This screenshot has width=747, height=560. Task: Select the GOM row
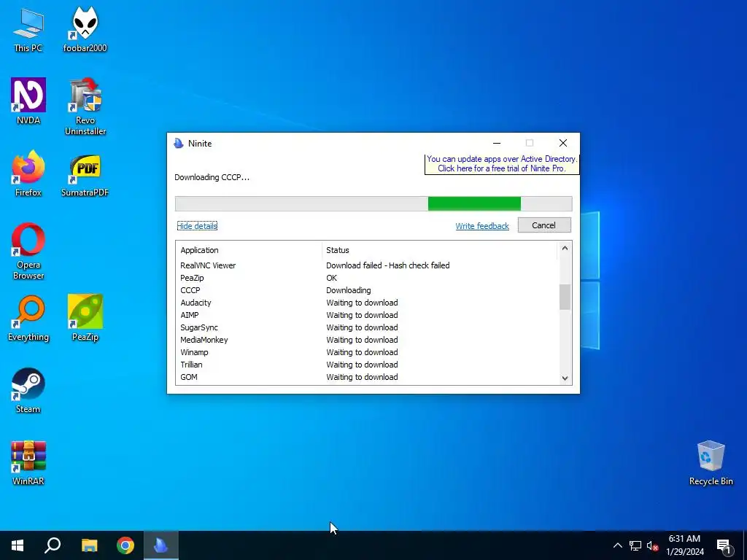point(367,377)
